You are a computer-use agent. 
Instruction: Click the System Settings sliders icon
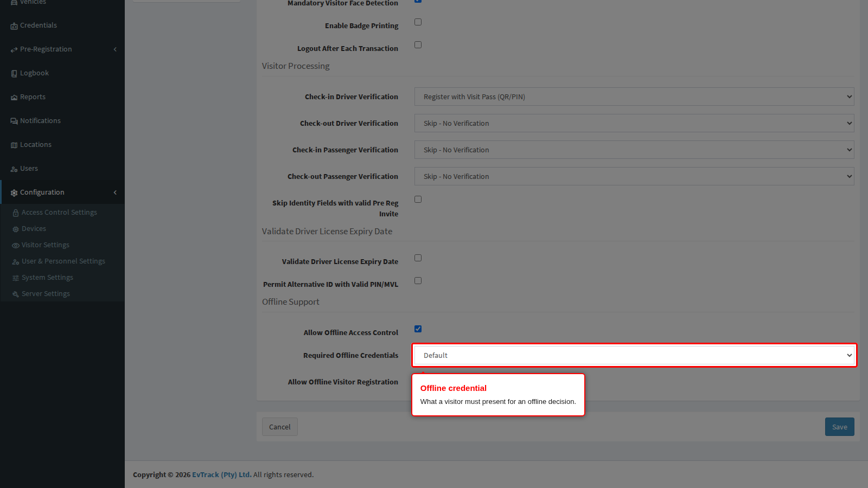point(16,278)
